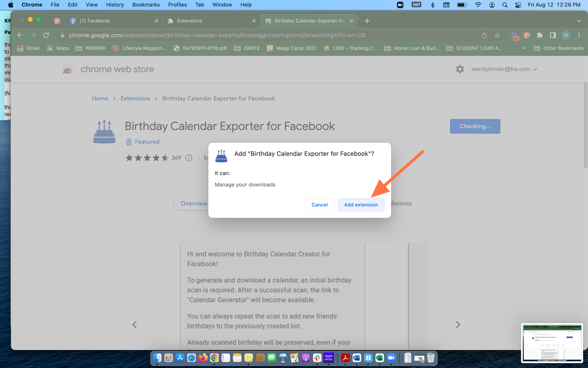Open Launchpad from the Dock
588x368 pixels.
(168, 358)
